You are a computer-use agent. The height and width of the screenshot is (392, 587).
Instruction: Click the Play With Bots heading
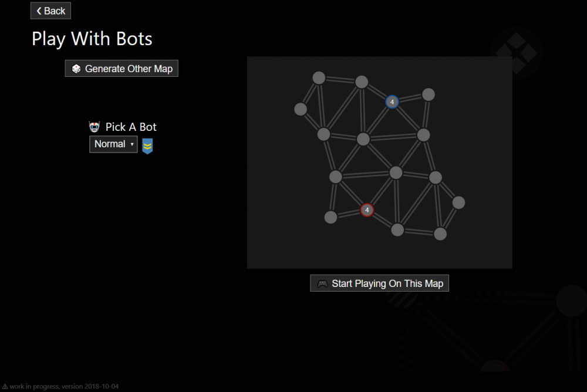92,39
